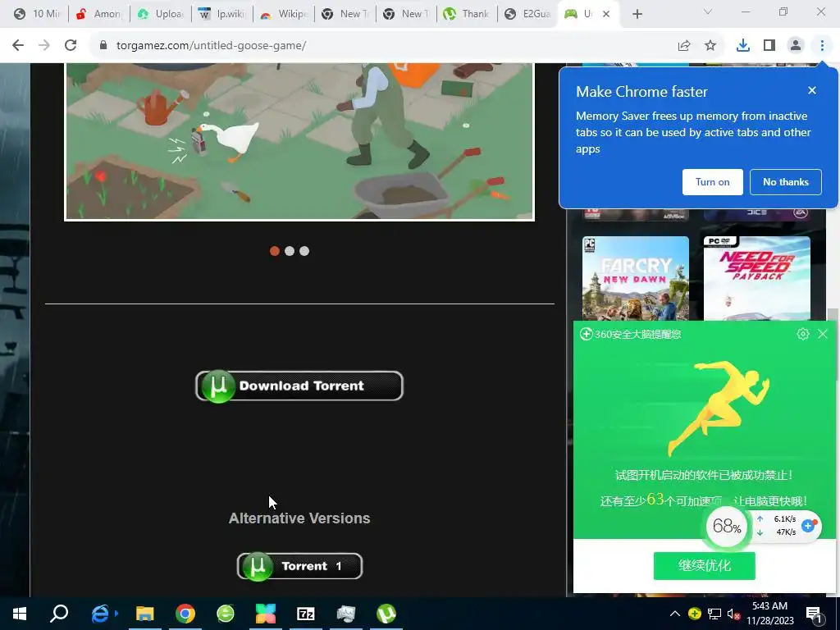The height and width of the screenshot is (630, 840).
Task: Open the Need for Speed Payback cover
Action: click(756, 278)
